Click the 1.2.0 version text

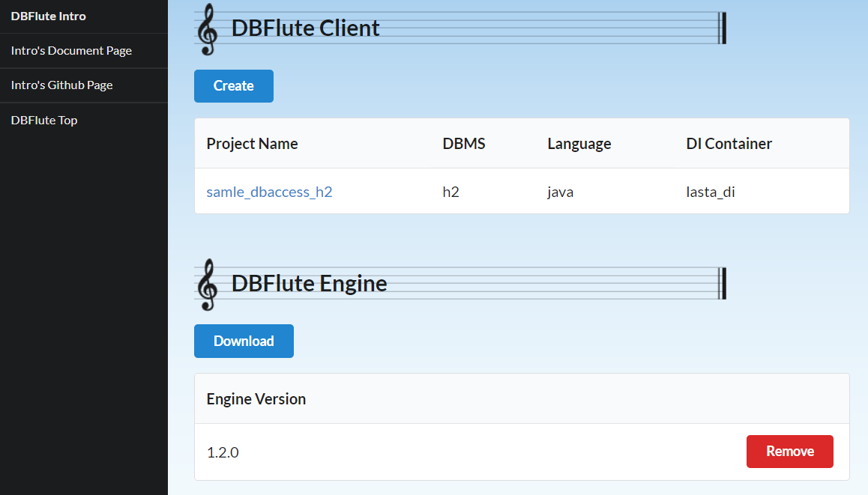[223, 452]
